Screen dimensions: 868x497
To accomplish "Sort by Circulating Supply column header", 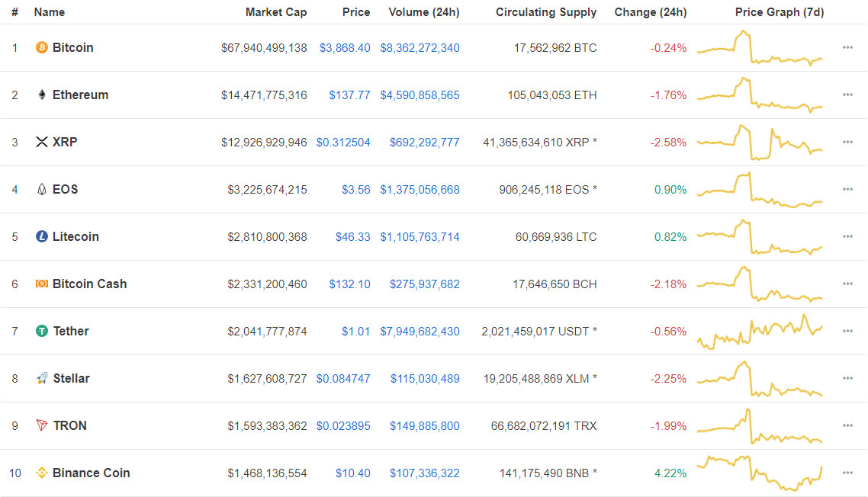I will 546,12.
